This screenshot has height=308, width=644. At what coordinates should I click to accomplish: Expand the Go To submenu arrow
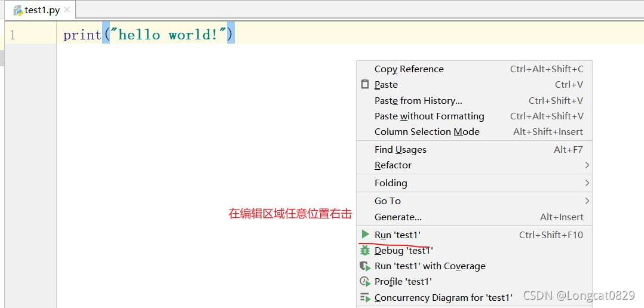click(x=587, y=201)
